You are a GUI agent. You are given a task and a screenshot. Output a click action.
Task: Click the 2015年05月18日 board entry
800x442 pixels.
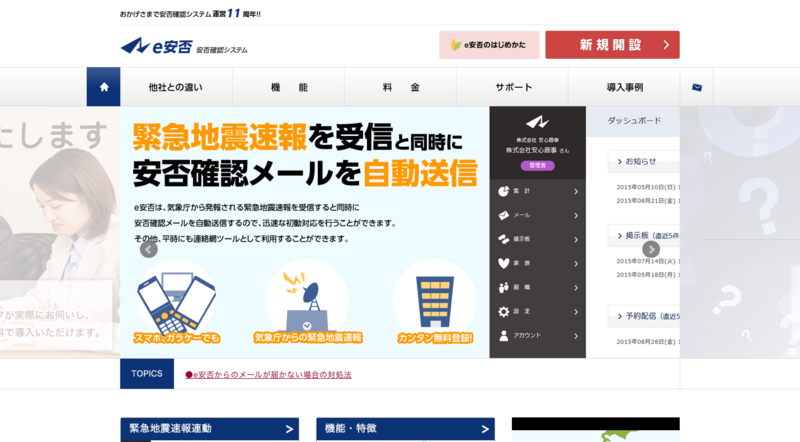point(648,275)
